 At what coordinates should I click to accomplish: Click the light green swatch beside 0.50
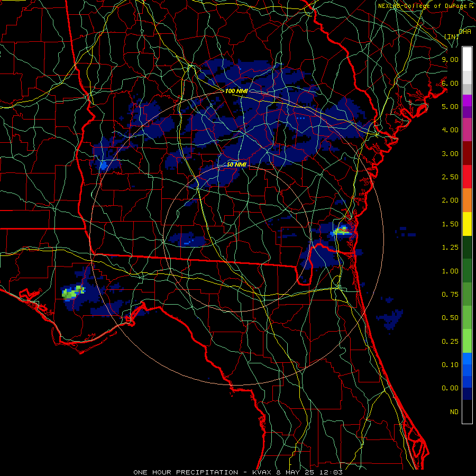[467, 317]
